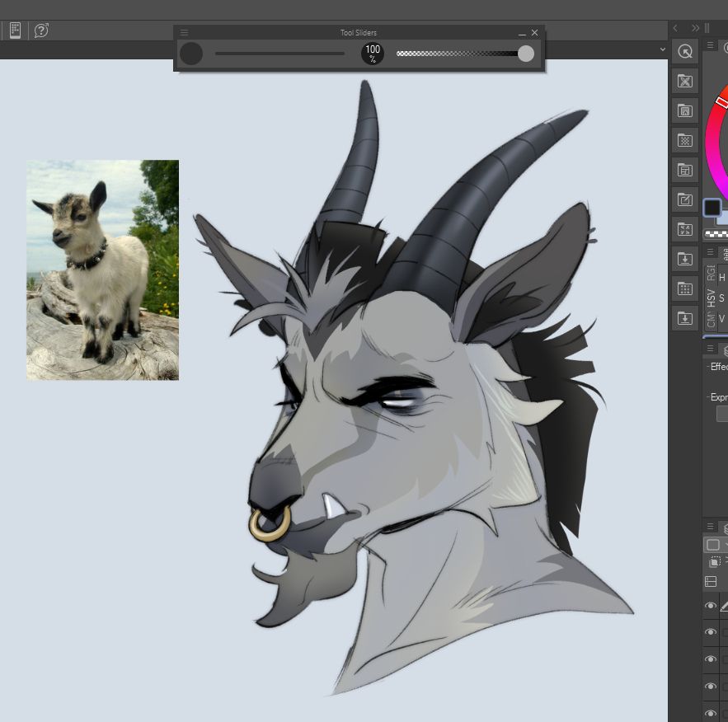Switch to the Layer palette tab
Screen dimensions: 728x722
tap(726, 528)
